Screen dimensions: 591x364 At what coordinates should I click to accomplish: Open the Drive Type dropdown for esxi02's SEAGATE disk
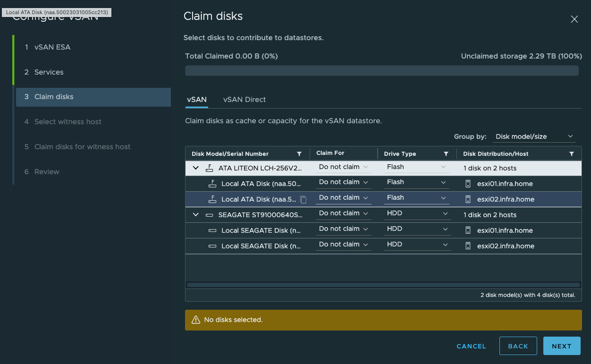coord(416,244)
